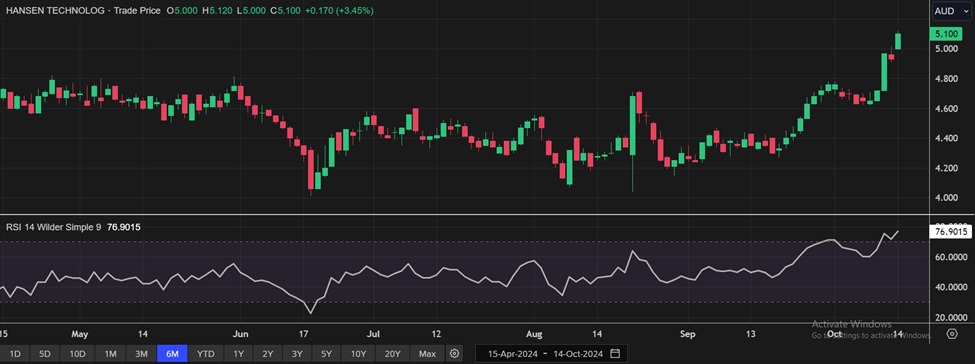Select the 10D time range button
The width and height of the screenshot is (975, 364).
pyautogui.click(x=77, y=354)
